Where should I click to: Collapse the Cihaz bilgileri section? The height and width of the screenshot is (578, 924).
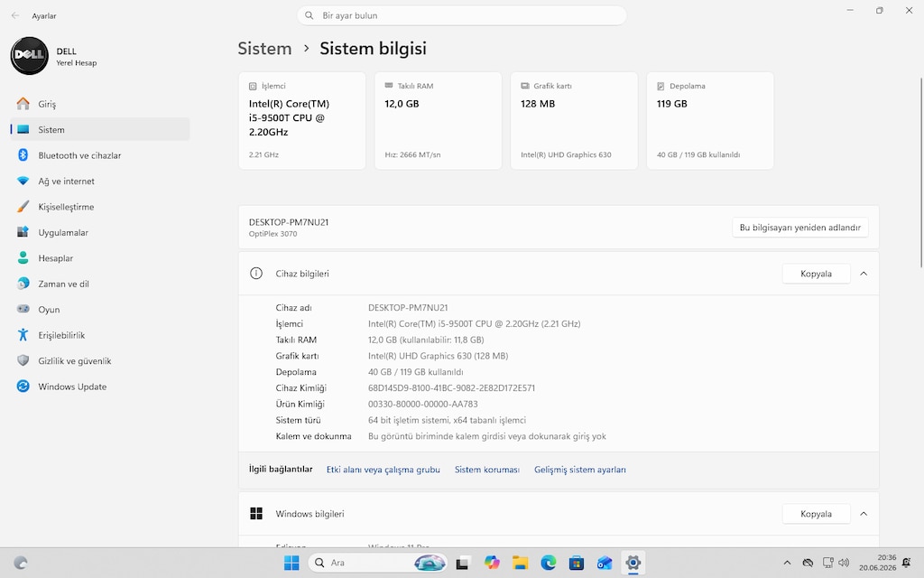coord(864,274)
